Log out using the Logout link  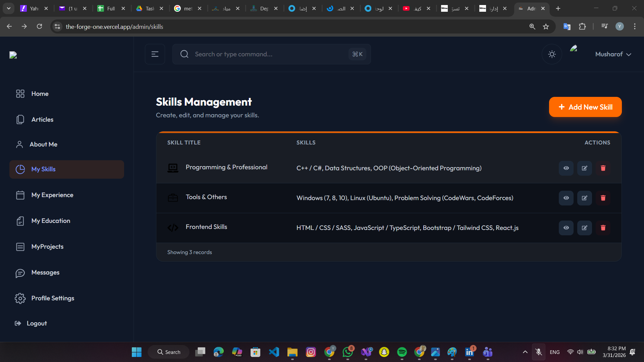point(36,323)
